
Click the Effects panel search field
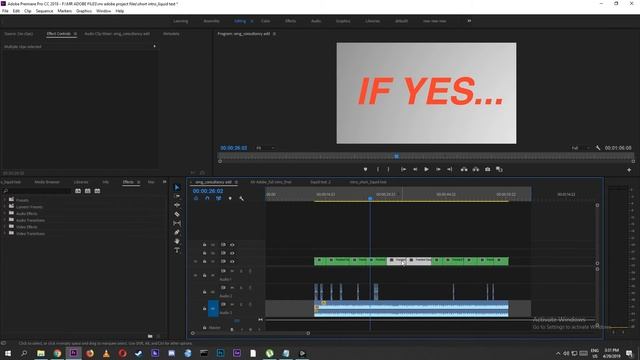tap(37, 191)
